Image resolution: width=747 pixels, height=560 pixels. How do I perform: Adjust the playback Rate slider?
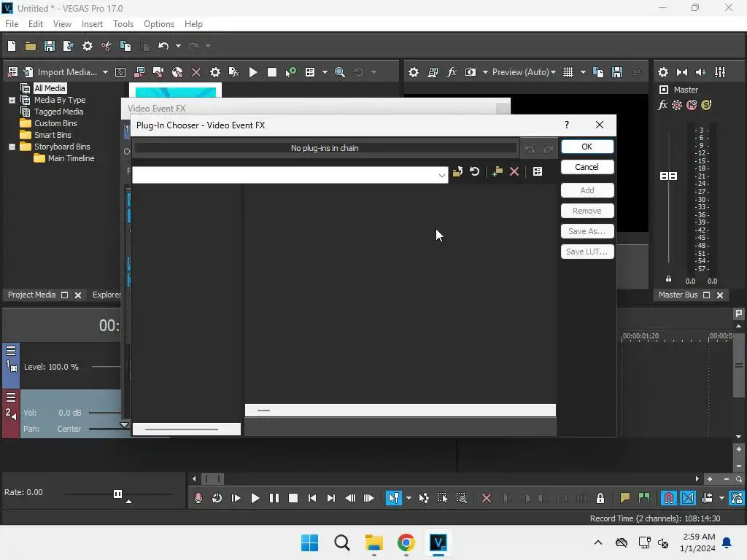[117, 494]
